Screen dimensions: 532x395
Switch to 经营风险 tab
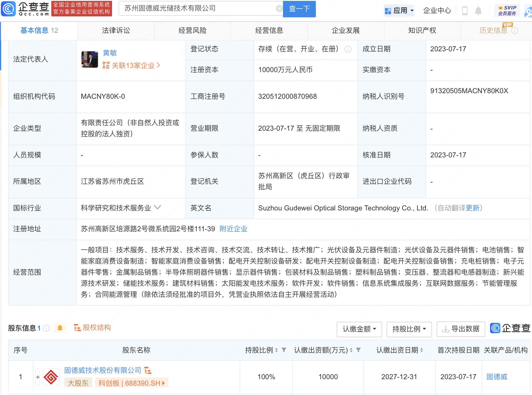point(192,30)
